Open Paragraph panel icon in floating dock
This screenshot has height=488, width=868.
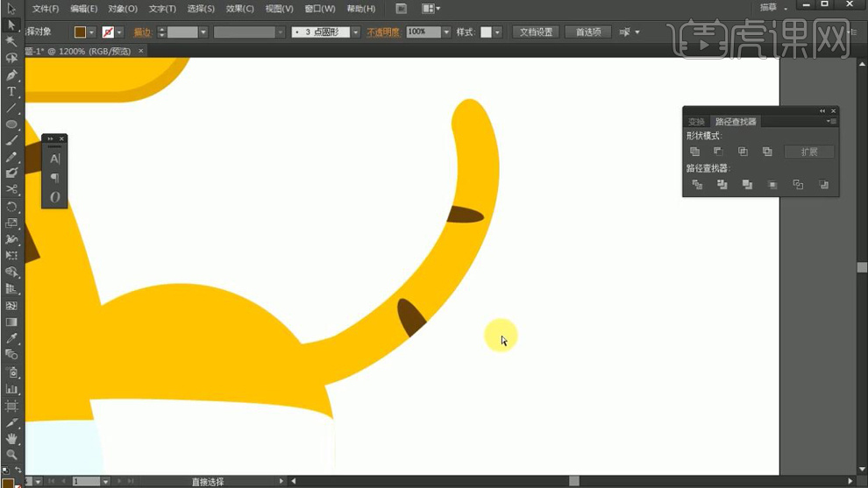click(54, 178)
